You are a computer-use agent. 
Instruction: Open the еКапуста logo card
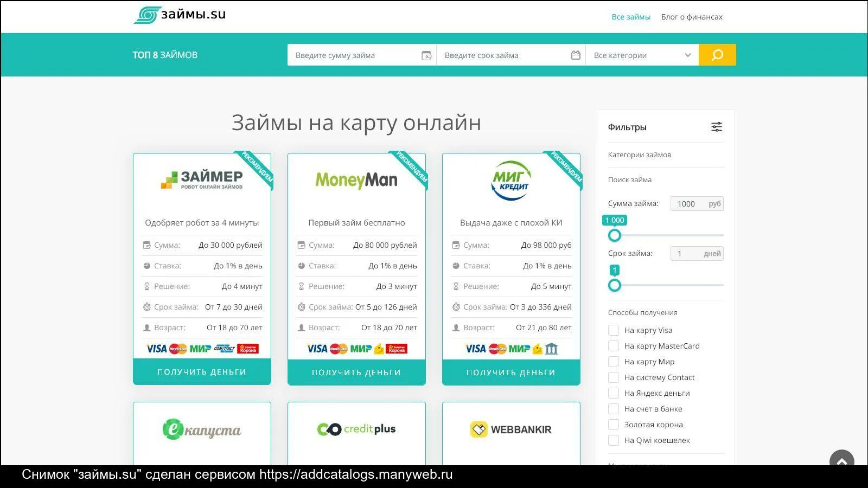[202, 429]
